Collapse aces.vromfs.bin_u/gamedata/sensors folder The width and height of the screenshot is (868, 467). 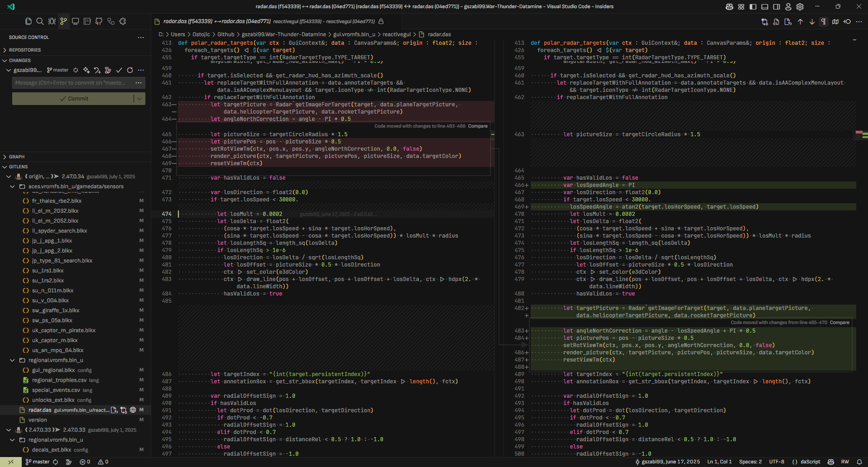tap(13, 186)
